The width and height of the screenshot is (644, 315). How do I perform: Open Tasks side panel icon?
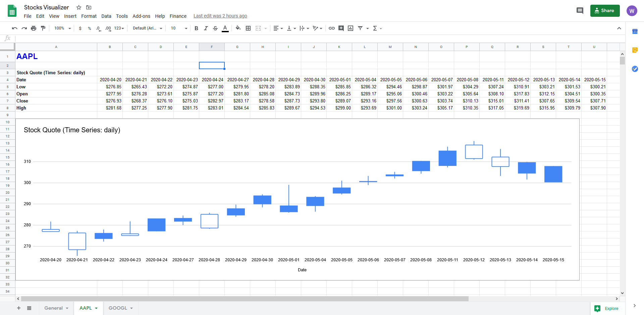[x=635, y=69]
